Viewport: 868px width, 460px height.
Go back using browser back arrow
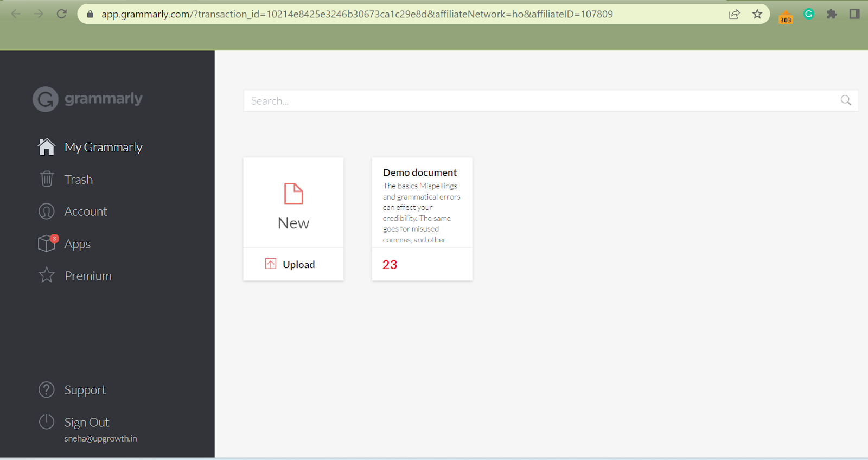16,14
